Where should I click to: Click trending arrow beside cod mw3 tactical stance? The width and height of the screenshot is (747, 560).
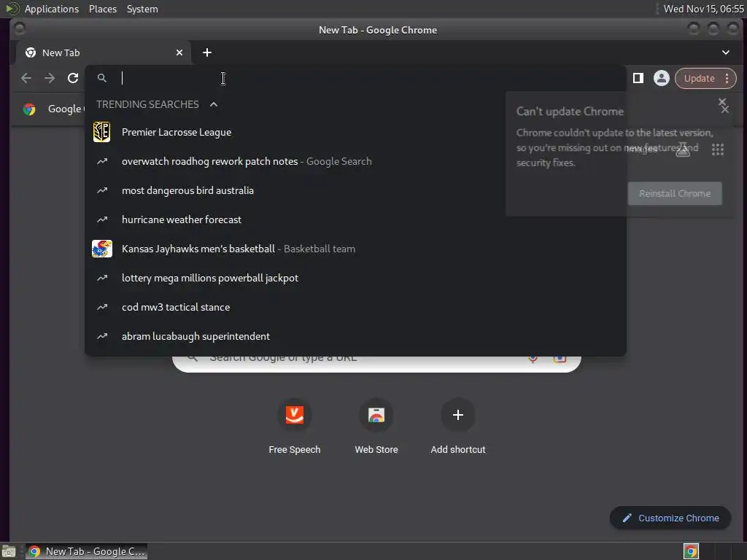pyautogui.click(x=102, y=307)
